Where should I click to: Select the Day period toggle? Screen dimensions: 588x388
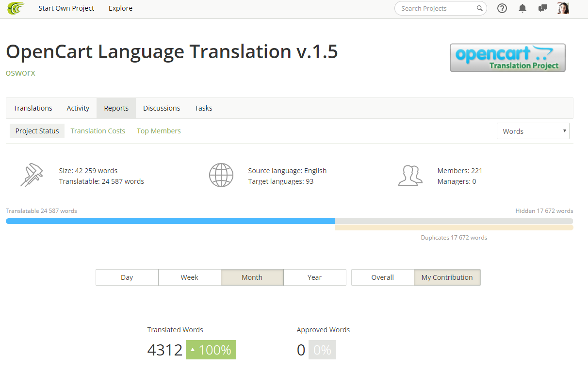click(127, 277)
